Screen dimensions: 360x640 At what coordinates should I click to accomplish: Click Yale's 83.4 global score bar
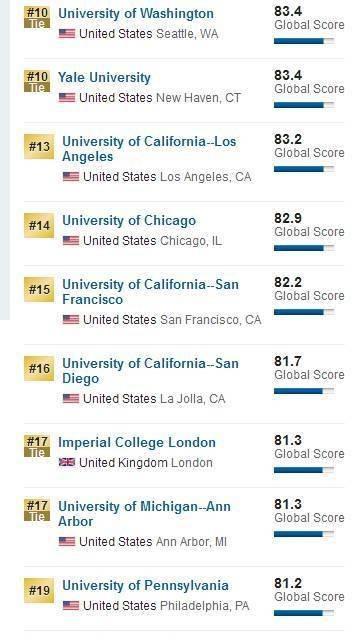point(304,105)
